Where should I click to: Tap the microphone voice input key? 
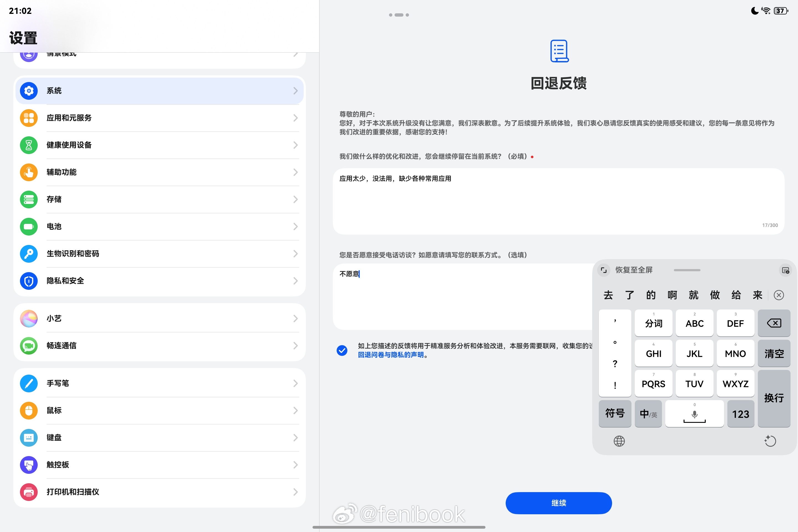coord(694,414)
